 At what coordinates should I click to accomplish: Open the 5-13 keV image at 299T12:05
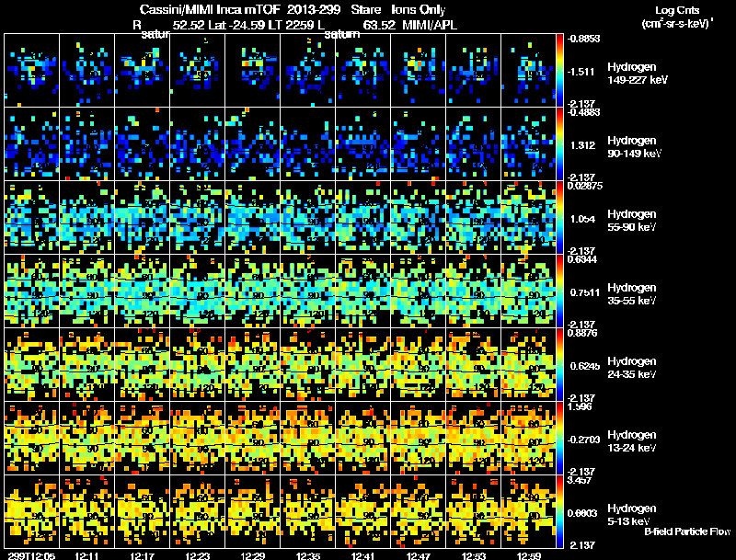coord(32,511)
